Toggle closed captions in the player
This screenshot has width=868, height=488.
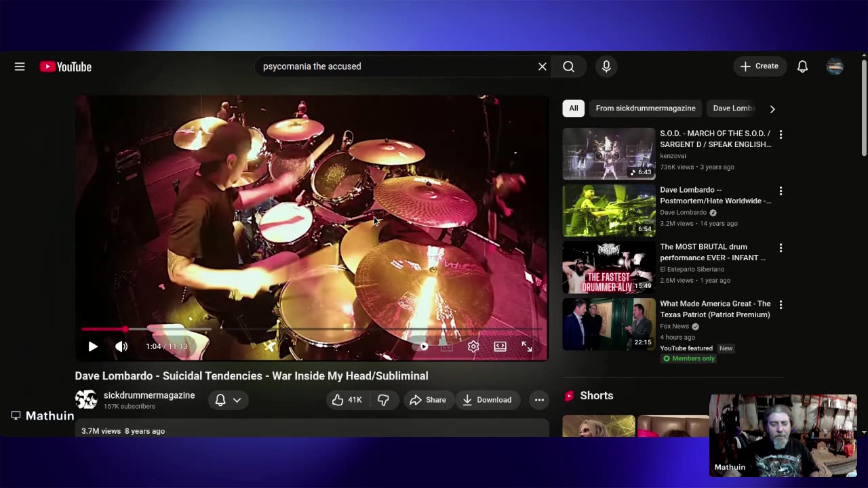point(446,346)
